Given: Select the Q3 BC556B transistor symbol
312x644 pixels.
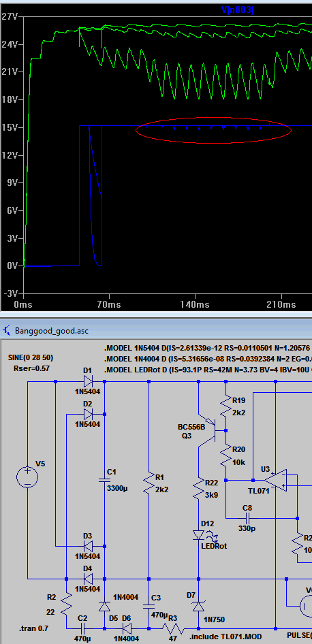Looking at the screenshot, I should tap(210, 430).
